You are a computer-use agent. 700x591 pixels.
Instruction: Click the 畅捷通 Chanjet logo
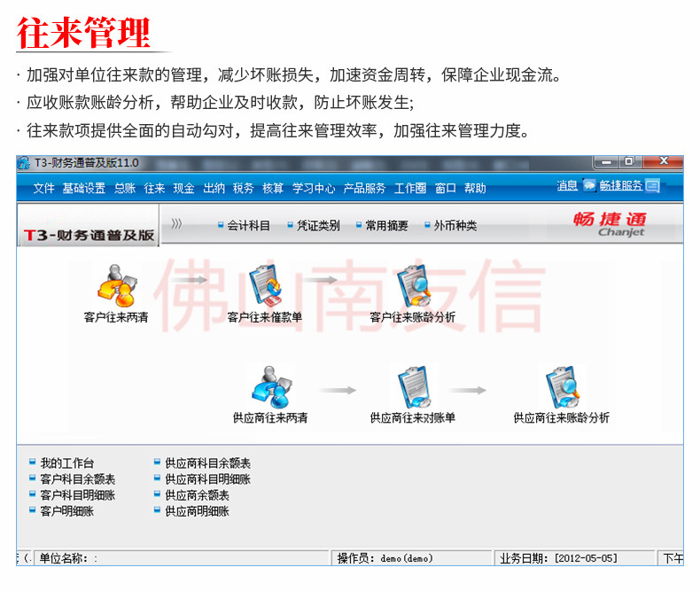(x=610, y=224)
